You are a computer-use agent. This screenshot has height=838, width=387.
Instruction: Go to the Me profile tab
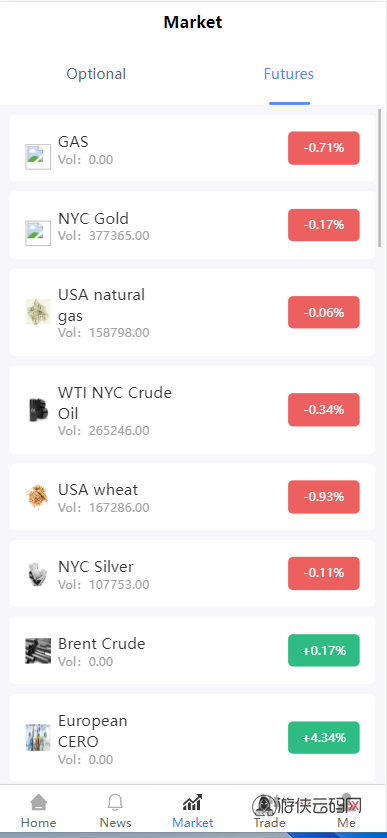pos(346,810)
